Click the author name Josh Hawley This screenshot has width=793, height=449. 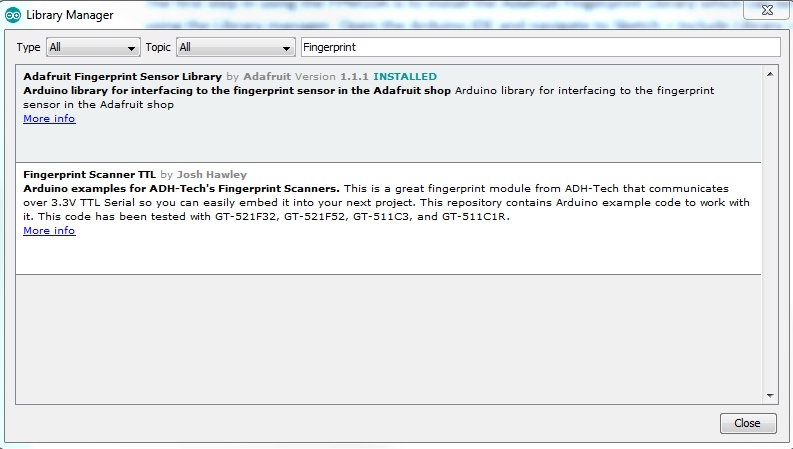pos(211,174)
